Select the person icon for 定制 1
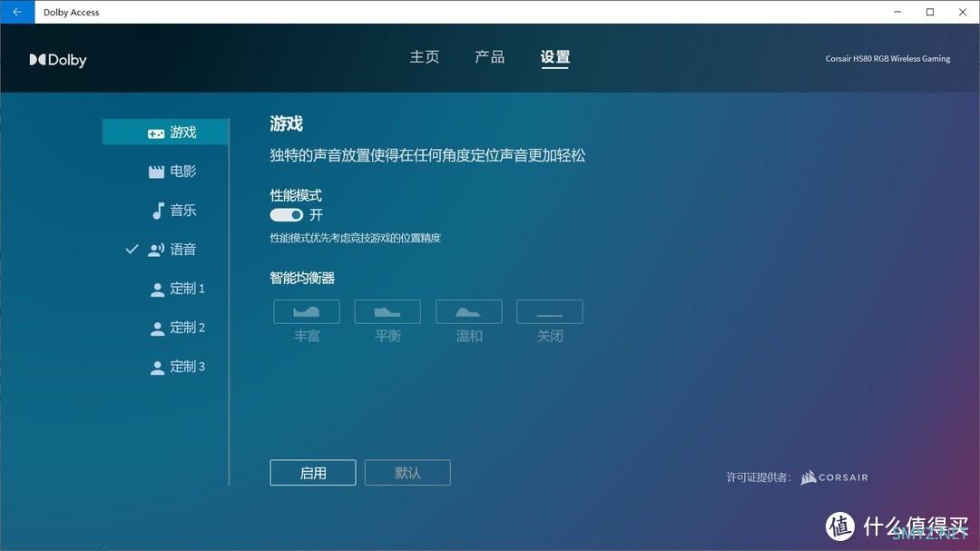Image resolution: width=980 pixels, height=551 pixels. [x=158, y=290]
